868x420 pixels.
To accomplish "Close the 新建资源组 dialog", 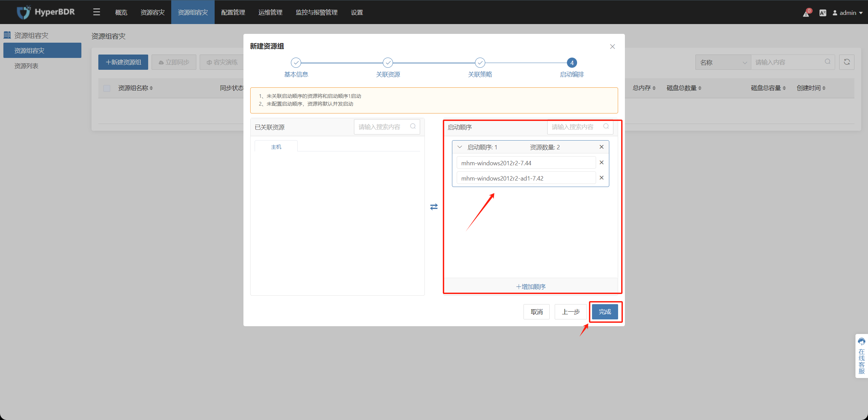I will (612, 46).
